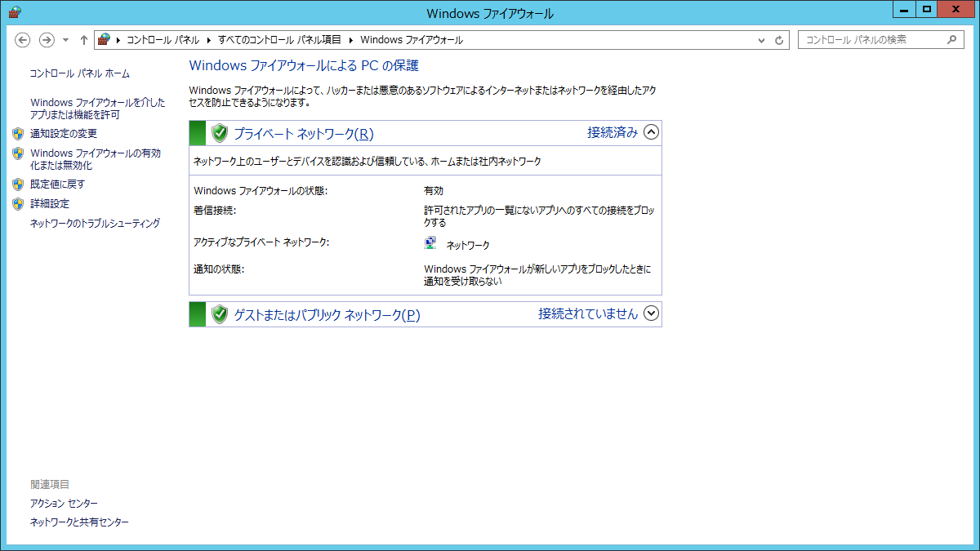Click the アクティブなプライベート ネットワーク label
Viewport: 980px width, 551px height.
261,242
